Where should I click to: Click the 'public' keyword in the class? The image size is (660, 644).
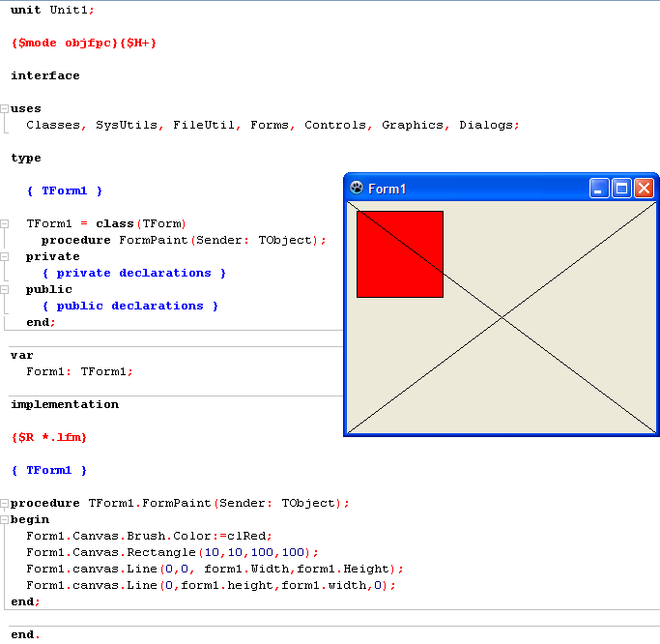pos(49,290)
